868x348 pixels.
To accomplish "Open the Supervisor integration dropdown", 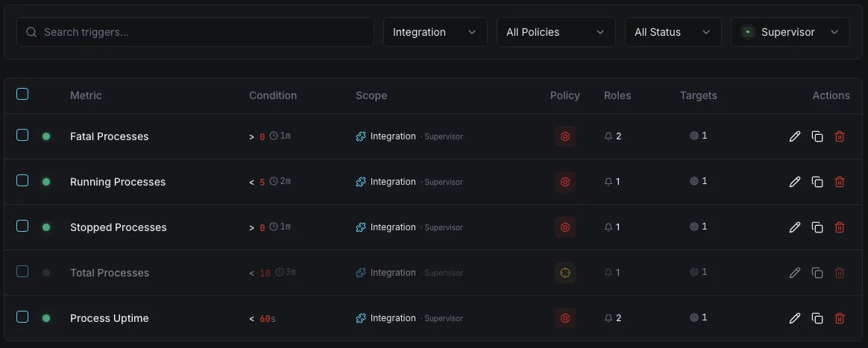I will click(x=790, y=32).
